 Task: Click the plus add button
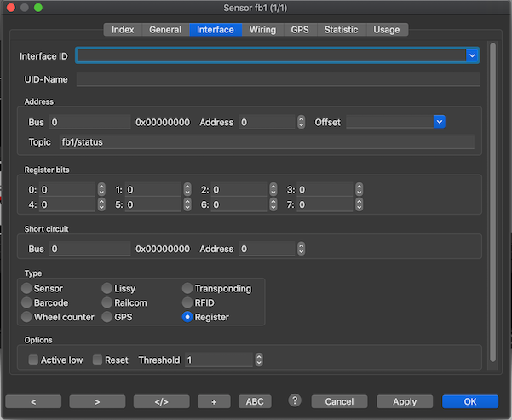[x=214, y=401]
